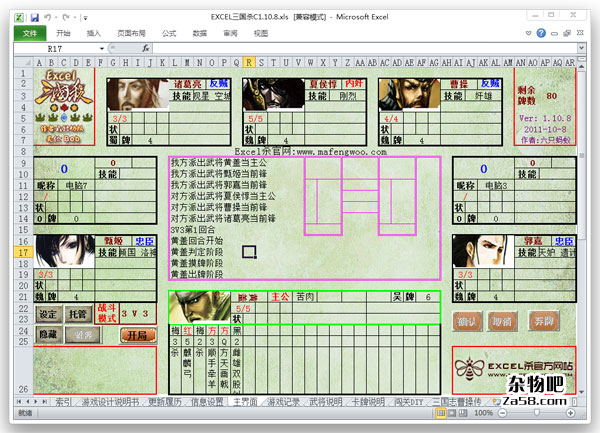Open the 文件 File tab
Image resolution: width=600 pixels, height=433 pixels.
click(x=30, y=33)
